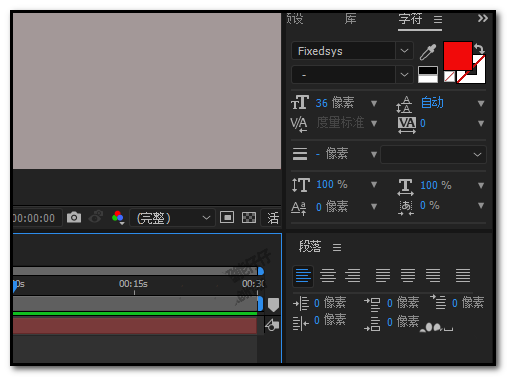
Task: Click the red fill color swatch
Action: (x=457, y=55)
